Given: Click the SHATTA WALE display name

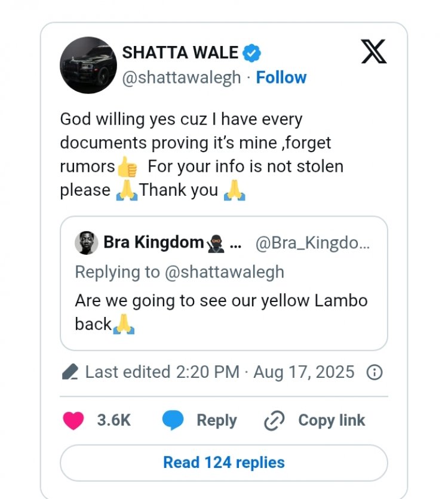Looking at the screenshot, I should pyautogui.click(x=180, y=53).
